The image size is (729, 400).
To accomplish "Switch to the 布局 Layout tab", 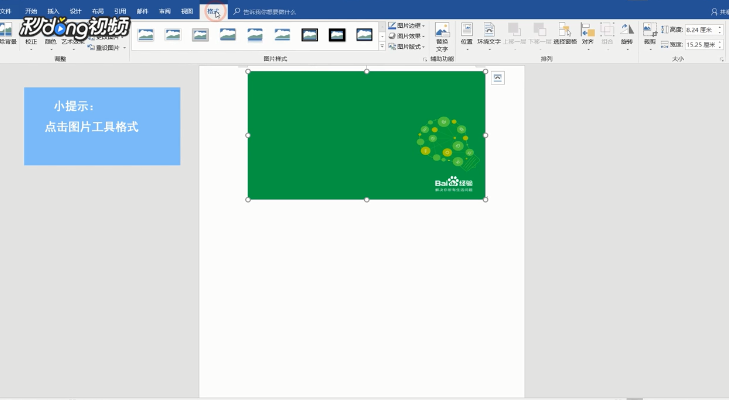I will (98, 11).
